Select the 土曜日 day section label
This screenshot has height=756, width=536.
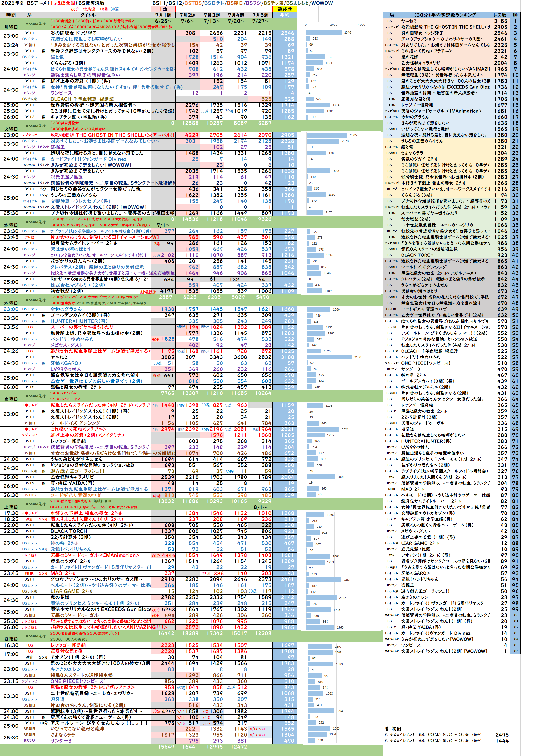click(x=11, y=507)
